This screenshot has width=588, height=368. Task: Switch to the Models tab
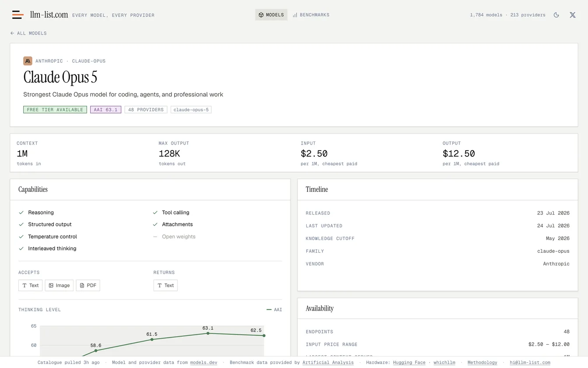pos(271,15)
